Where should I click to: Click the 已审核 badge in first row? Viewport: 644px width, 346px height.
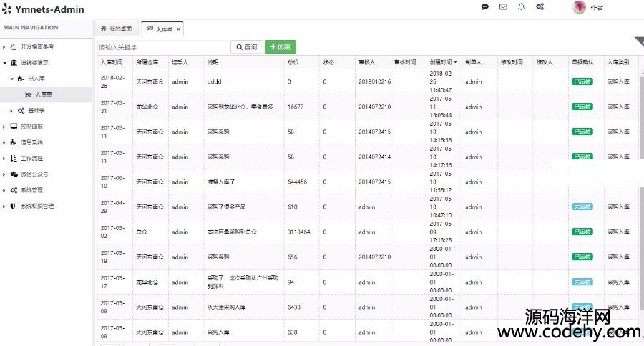coord(582,81)
